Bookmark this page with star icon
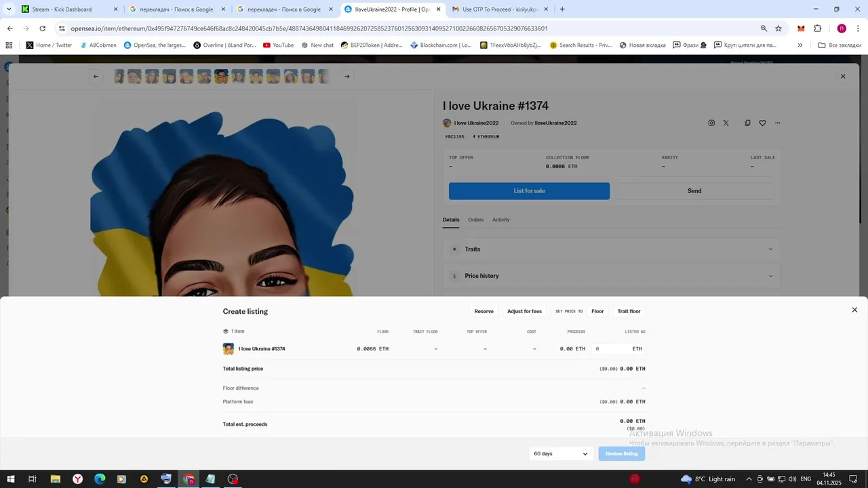 click(778, 28)
